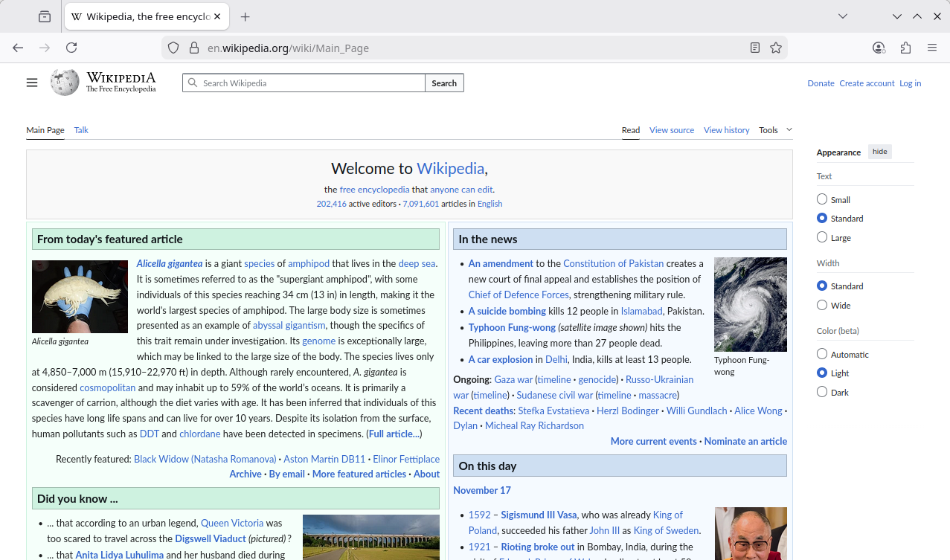950x560 pixels.
Task: Switch to the Talk tab
Action: click(81, 130)
